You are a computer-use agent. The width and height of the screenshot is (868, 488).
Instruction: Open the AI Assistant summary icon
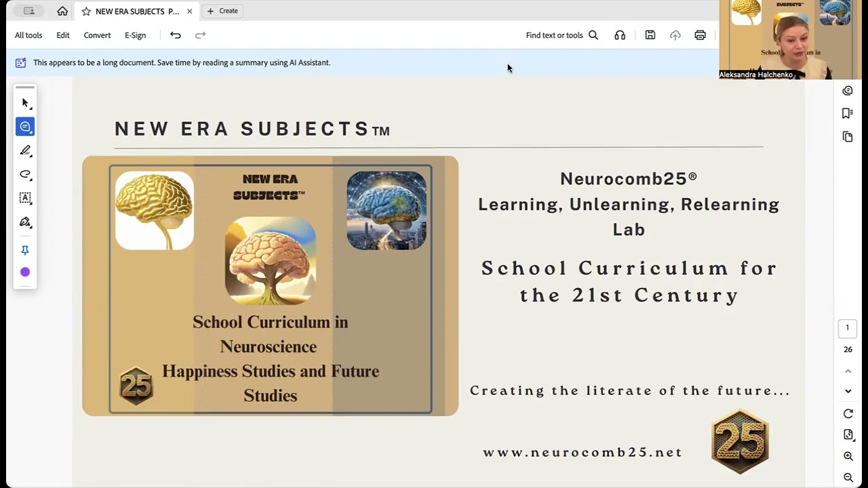pyautogui.click(x=21, y=62)
